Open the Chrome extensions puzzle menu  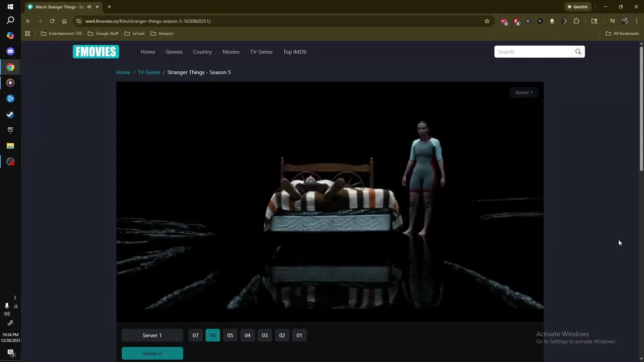577,21
